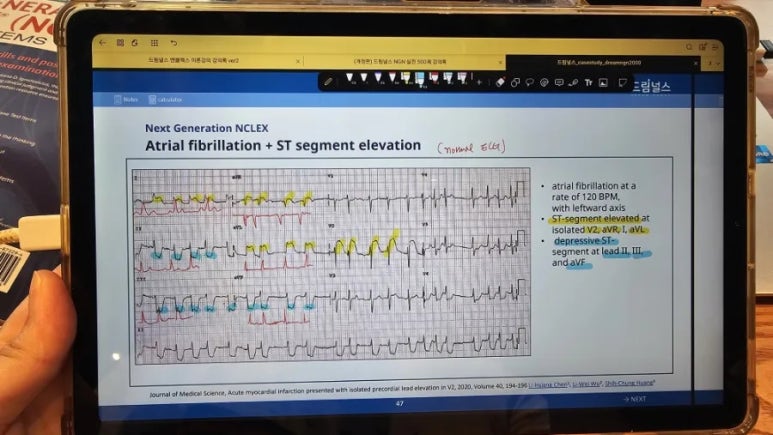The image size is (773, 435).
Task: Insert an image with the picture icon
Action: click(603, 83)
